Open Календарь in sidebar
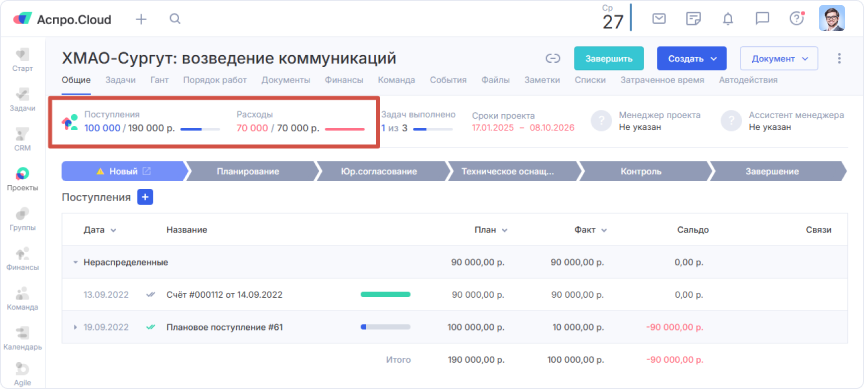 click(22, 339)
